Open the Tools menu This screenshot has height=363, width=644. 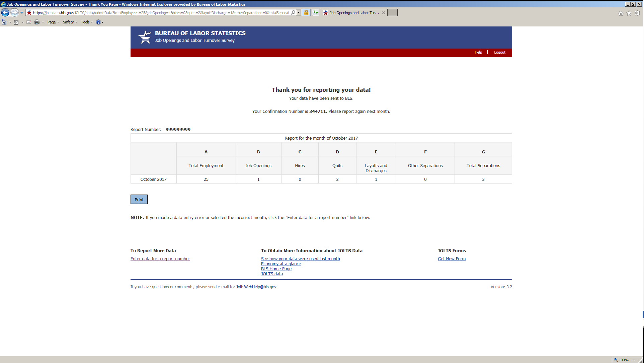click(86, 22)
